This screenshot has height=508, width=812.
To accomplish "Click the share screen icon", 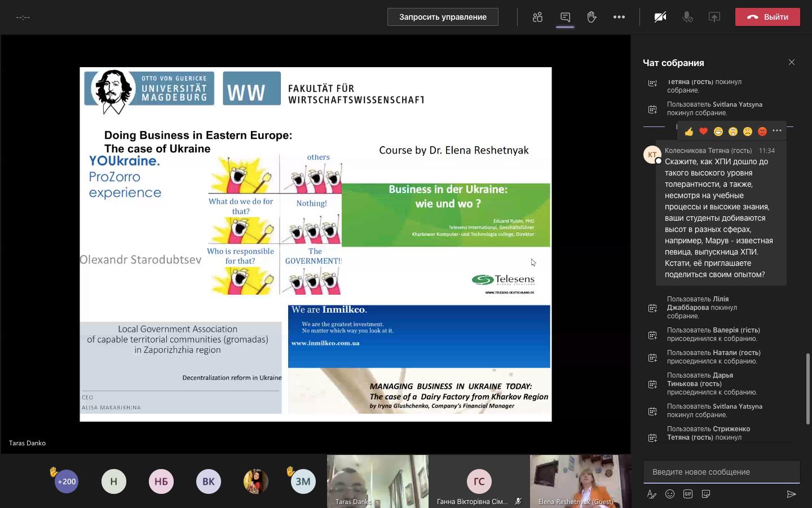I will [x=714, y=17].
